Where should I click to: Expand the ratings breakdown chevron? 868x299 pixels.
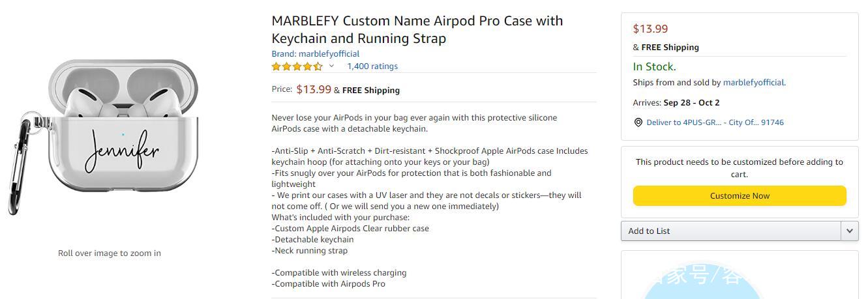[331, 66]
